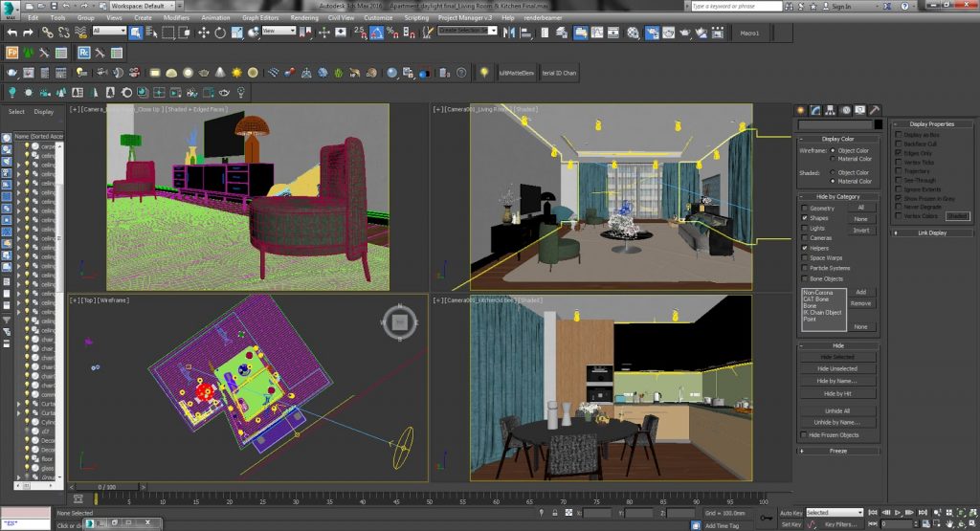Activate the Select and Move tool

click(204, 33)
